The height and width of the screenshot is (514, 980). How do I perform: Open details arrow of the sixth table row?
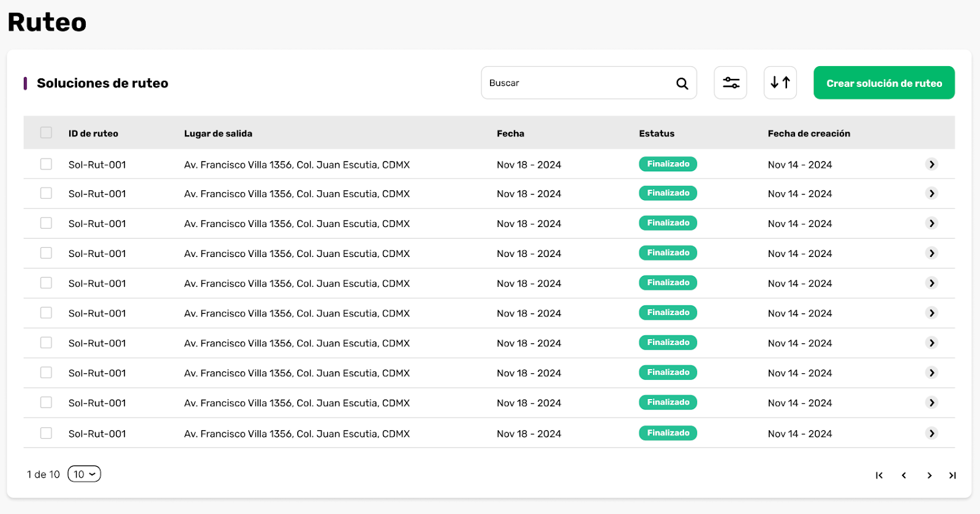(932, 313)
